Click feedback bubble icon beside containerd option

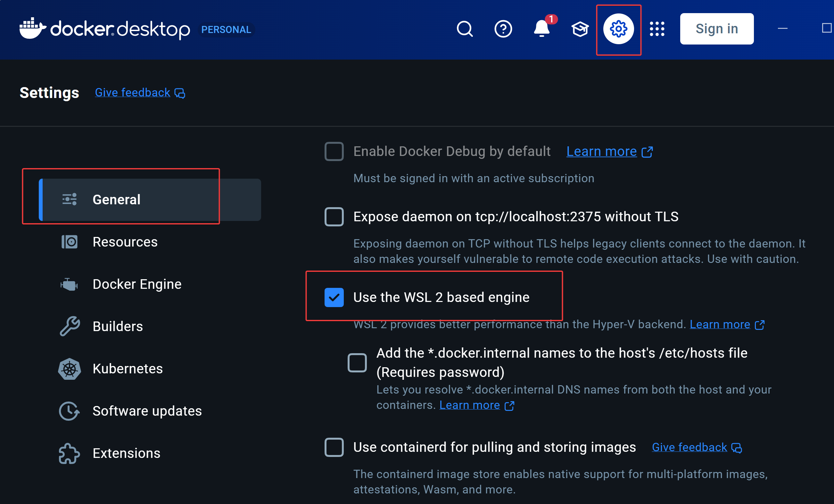coord(737,448)
